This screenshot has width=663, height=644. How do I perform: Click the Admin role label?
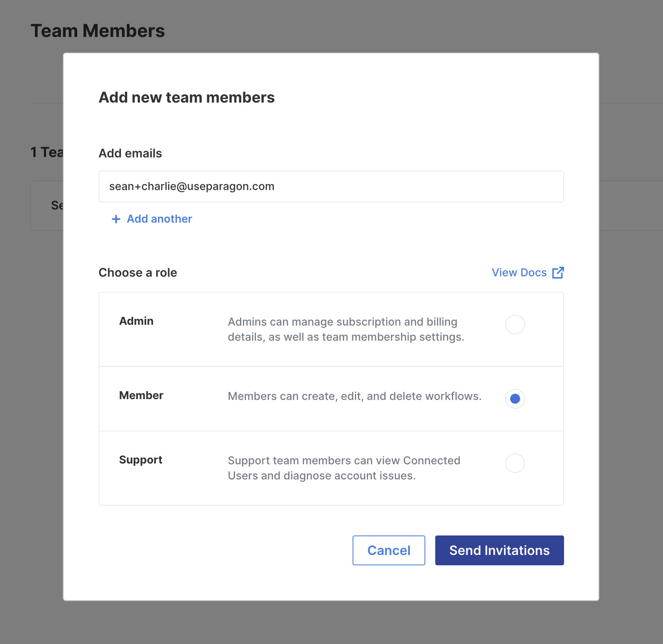[136, 321]
